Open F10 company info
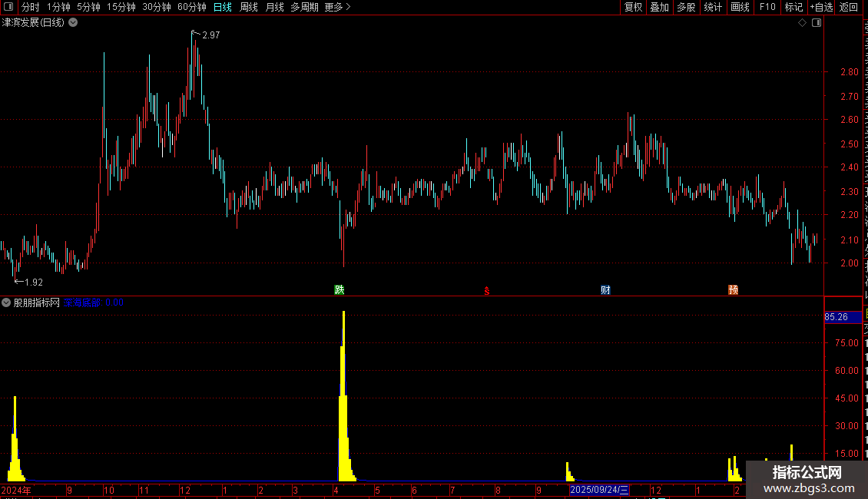Viewport: 868px width, 499px height. click(767, 7)
